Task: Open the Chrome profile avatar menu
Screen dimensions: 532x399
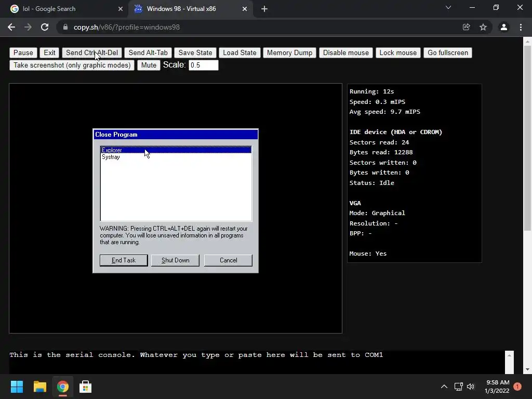Action: coord(504,27)
